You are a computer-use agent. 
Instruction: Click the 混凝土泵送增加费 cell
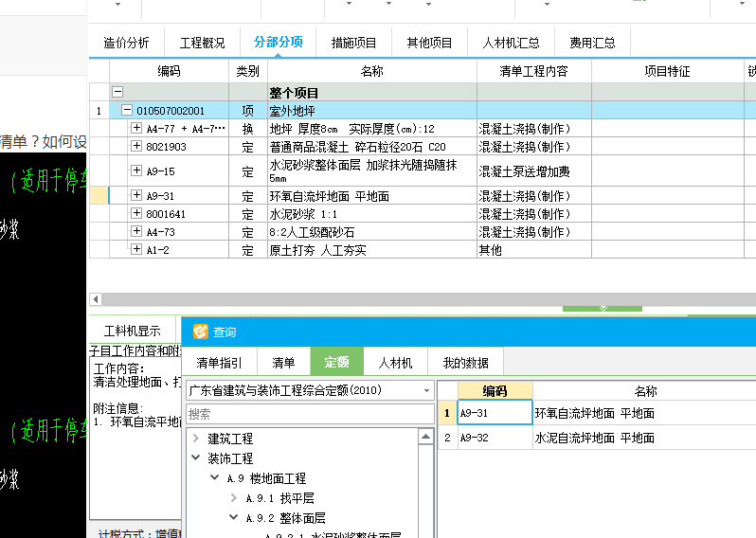(x=533, y=171)
